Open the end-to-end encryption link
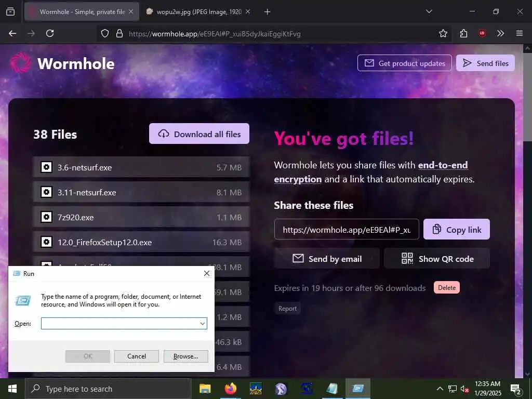Image resolution: width=532 pixels, height=399 pixels. point(443,165)
